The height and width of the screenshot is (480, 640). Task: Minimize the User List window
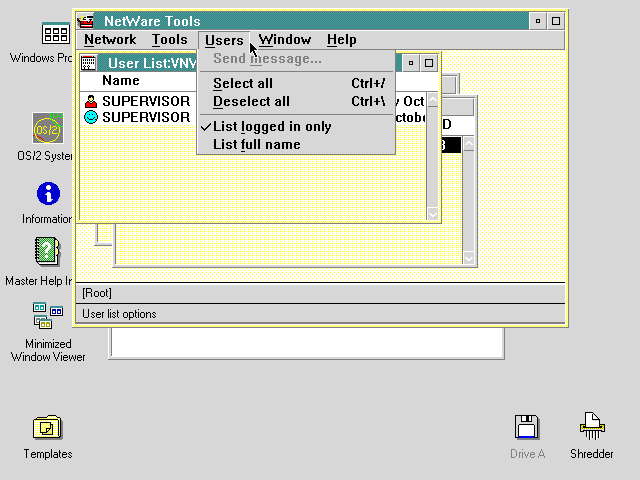pyautogui.click(x=411, y=63)
